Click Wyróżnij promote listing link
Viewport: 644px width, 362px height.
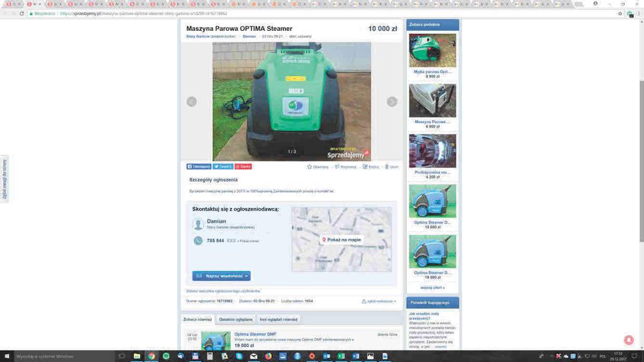[345, 167]
